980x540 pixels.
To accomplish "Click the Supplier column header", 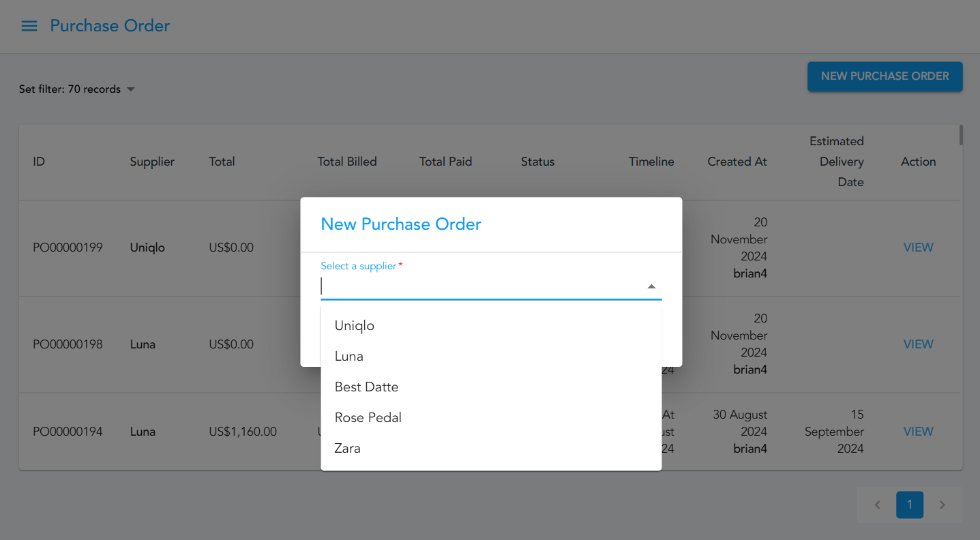I will point(152,162).
